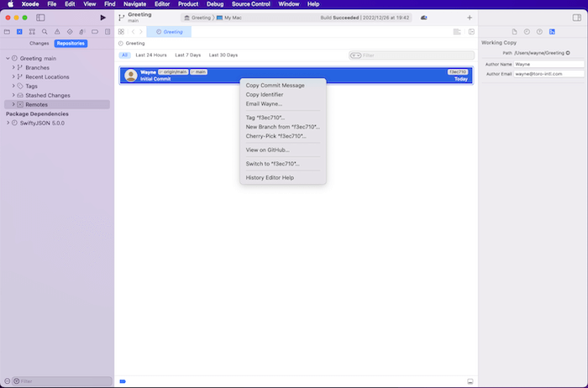
Task: Open the Quick Help inspector icon
Action: click(539, 32)
